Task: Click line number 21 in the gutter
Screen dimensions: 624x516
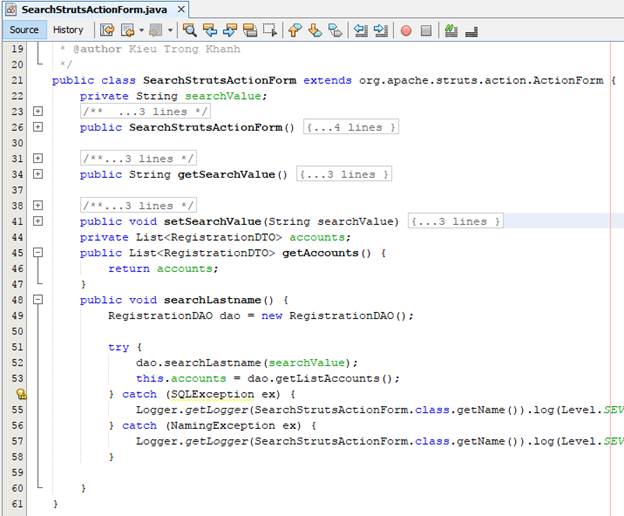Action: [x=17, y=80]
